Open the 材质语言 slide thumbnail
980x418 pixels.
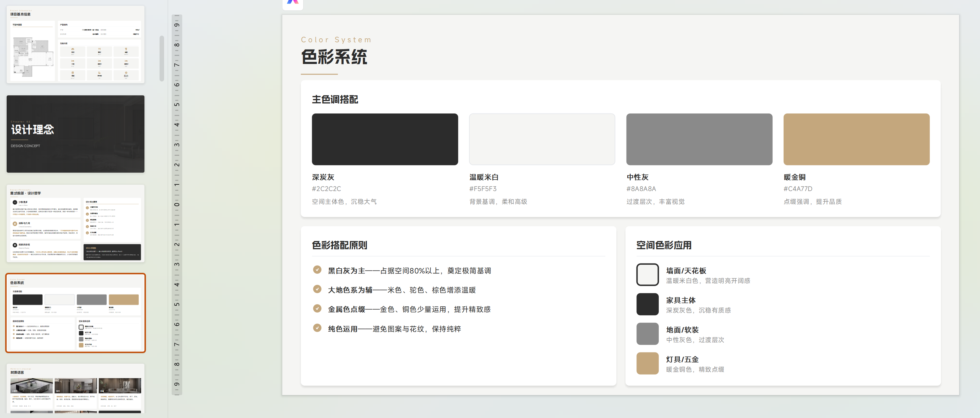75,391
